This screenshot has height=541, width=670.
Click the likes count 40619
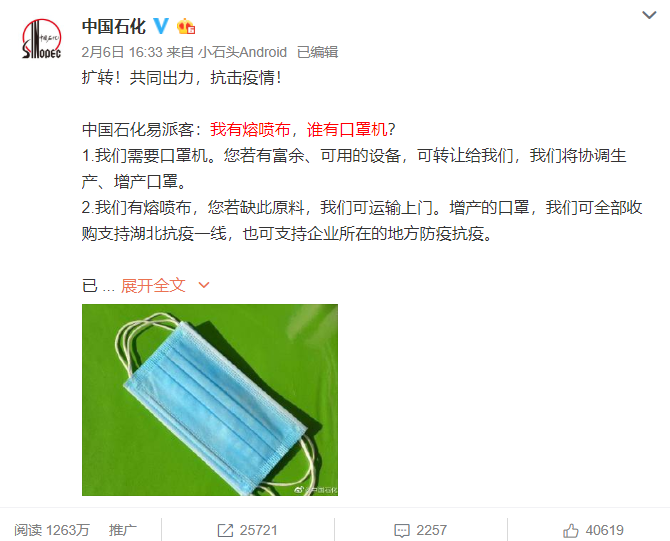(x=605, y=530)
